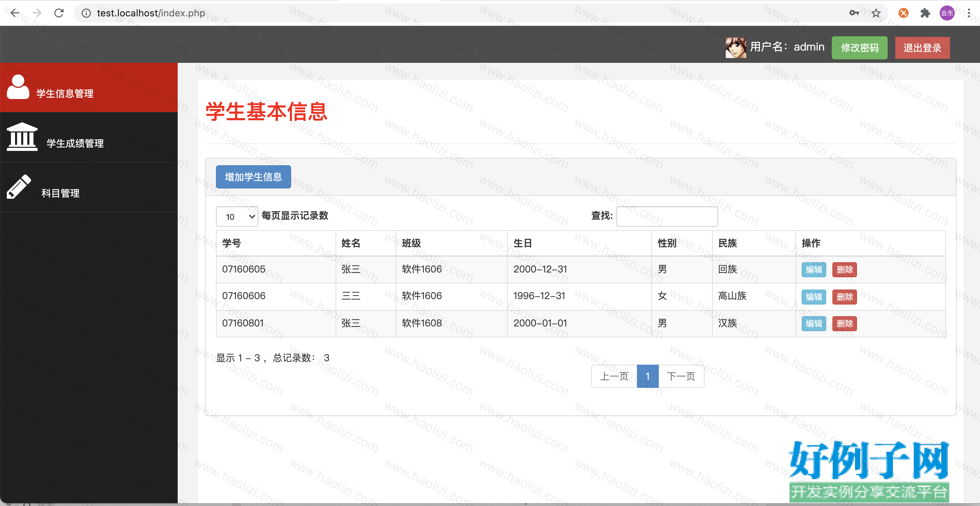Go to previous page 上一页
The width and height of the screenshot is (980, 506).
click(614, 376)
